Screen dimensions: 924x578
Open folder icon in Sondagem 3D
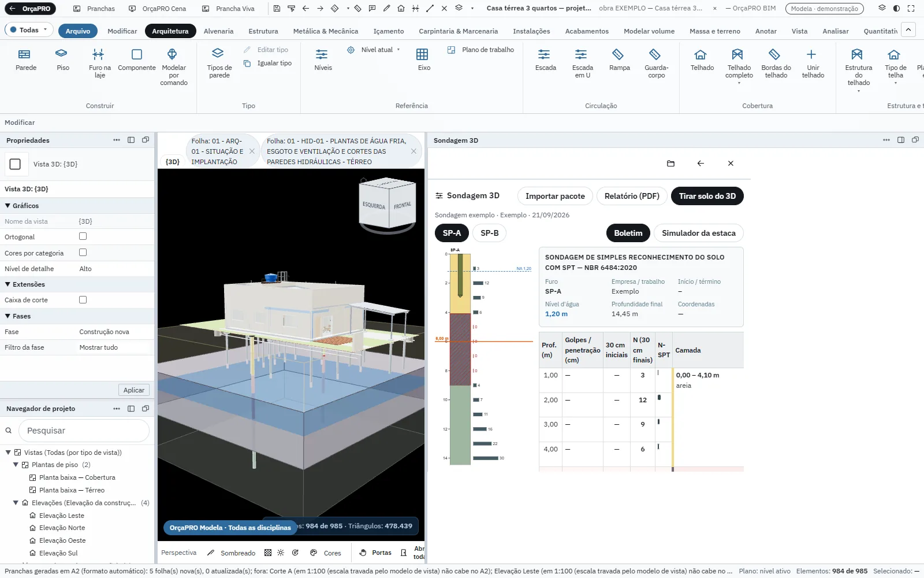tap(670, 164)
